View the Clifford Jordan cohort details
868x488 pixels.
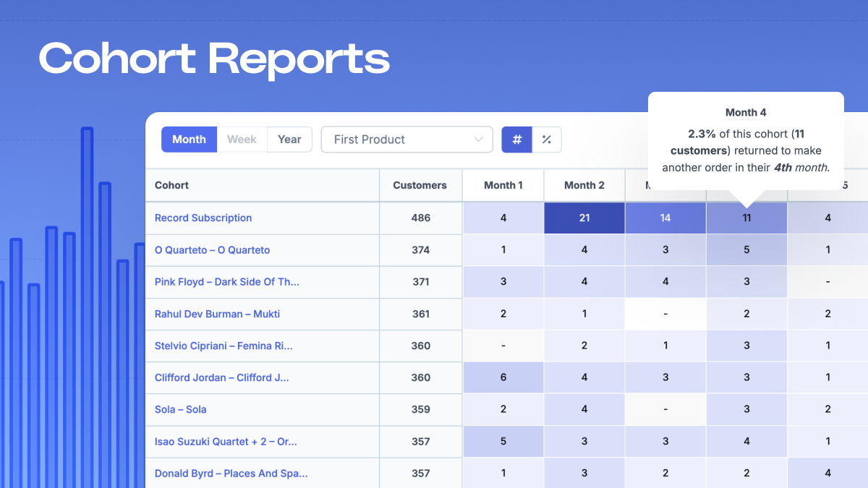[x=221, y=377]
